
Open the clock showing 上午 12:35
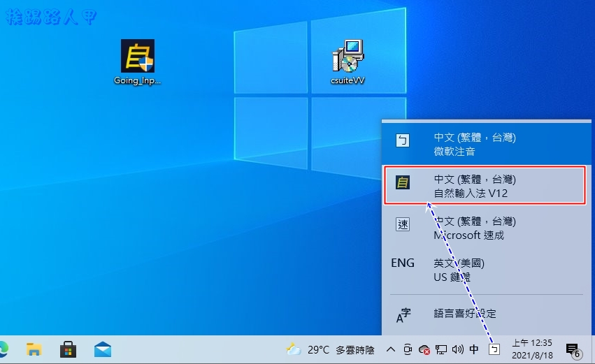pyautogui.click(x=532, y=349)
